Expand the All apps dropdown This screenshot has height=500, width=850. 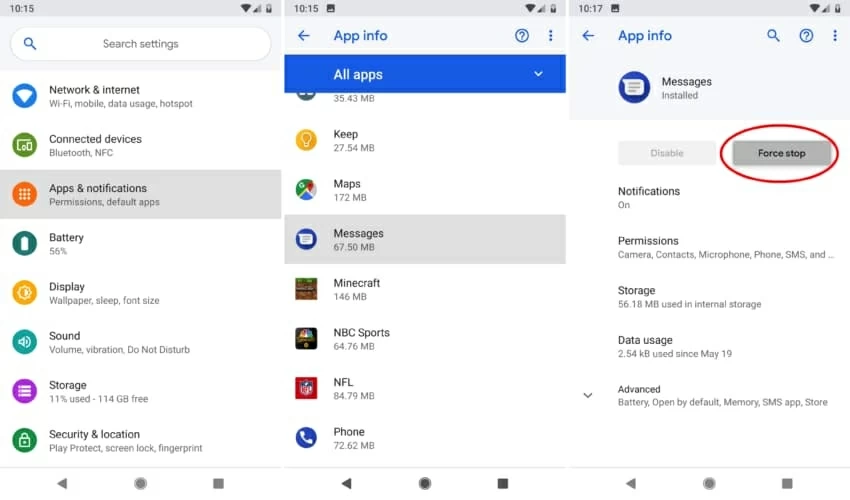pos(538,74)
